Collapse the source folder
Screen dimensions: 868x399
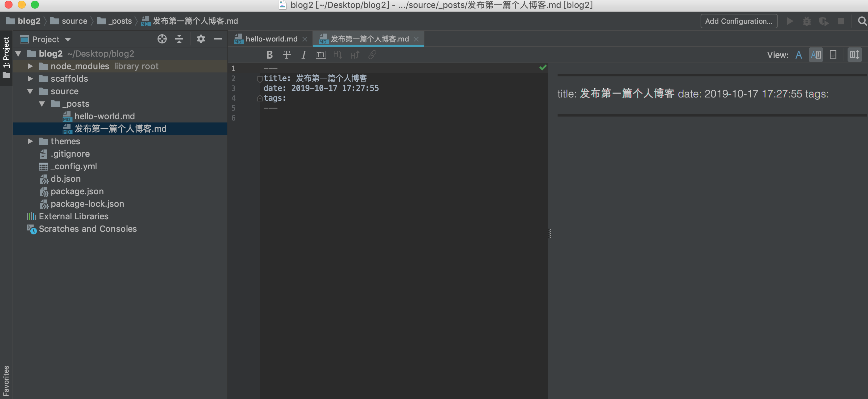pos(30,91)
